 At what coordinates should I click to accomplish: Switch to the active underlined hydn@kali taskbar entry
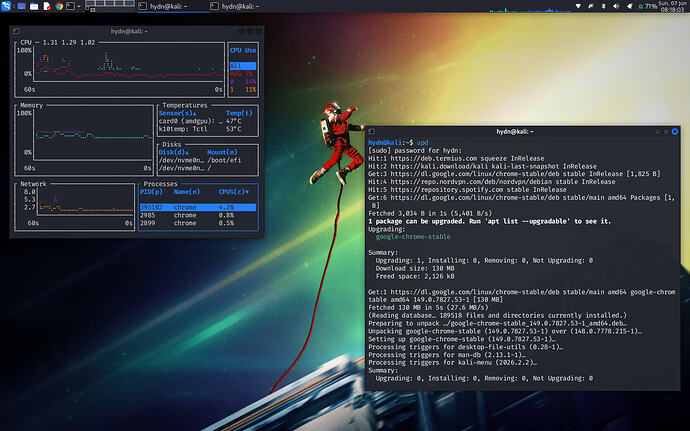coord(172,6)
